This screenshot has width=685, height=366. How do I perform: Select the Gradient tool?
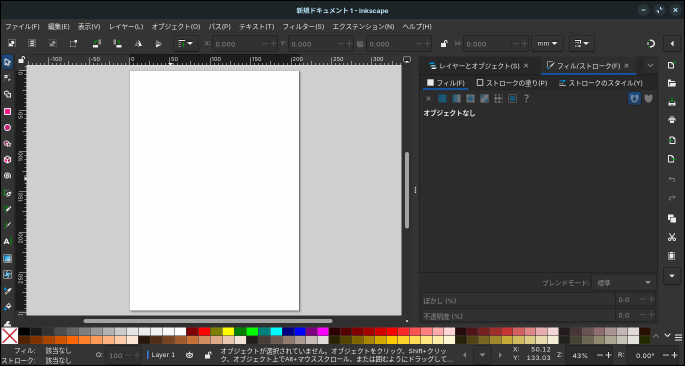tap(7, 258)
